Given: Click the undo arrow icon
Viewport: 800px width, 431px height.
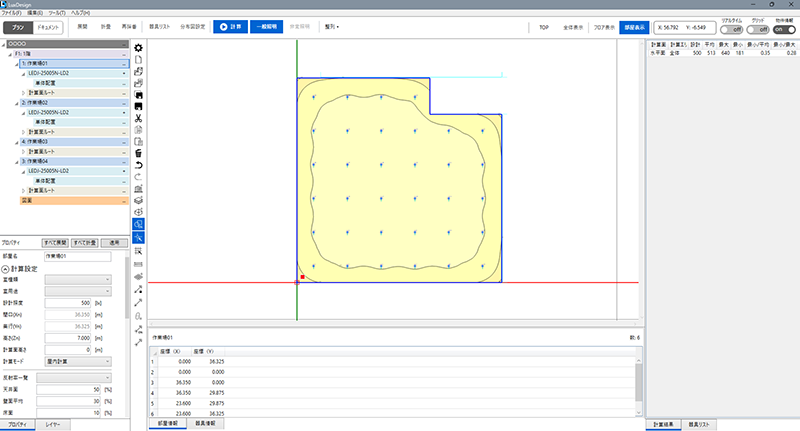Looking at the screenshot, I should coord(138,165).
